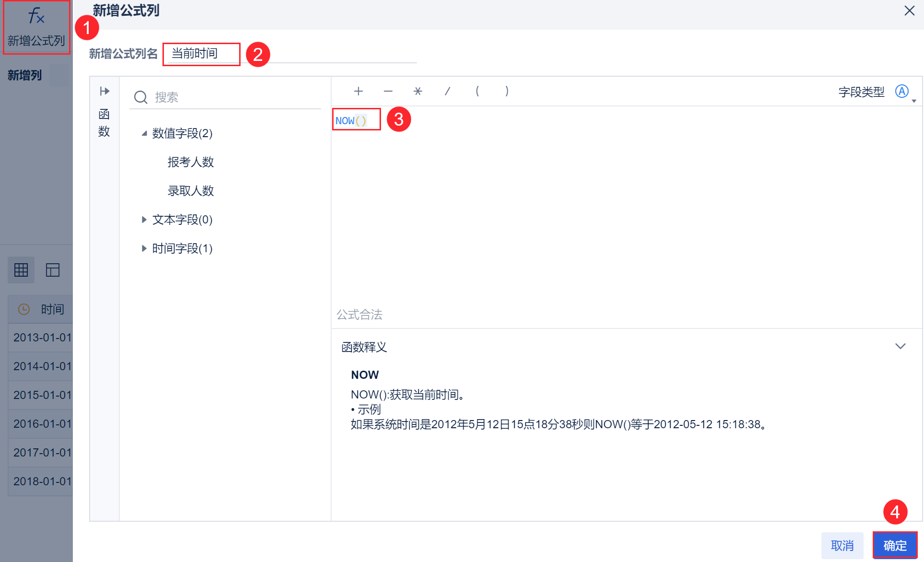Select the 报考人数 field
The image size is (924, 562).
click(x=191, y=162)
